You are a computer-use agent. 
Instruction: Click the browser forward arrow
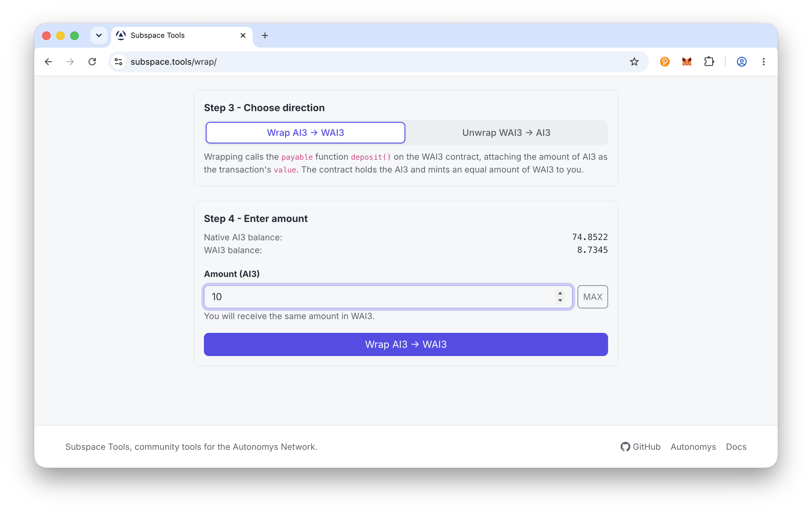click(70, 62)
